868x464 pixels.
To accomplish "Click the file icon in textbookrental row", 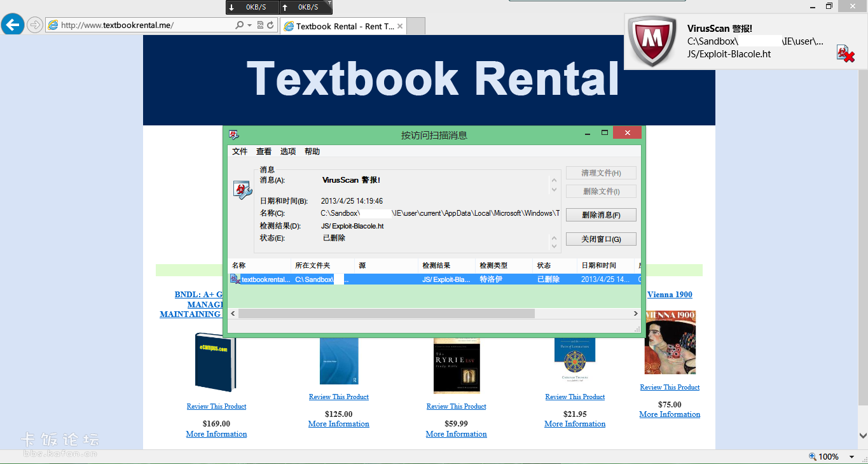I will (235, 279).
